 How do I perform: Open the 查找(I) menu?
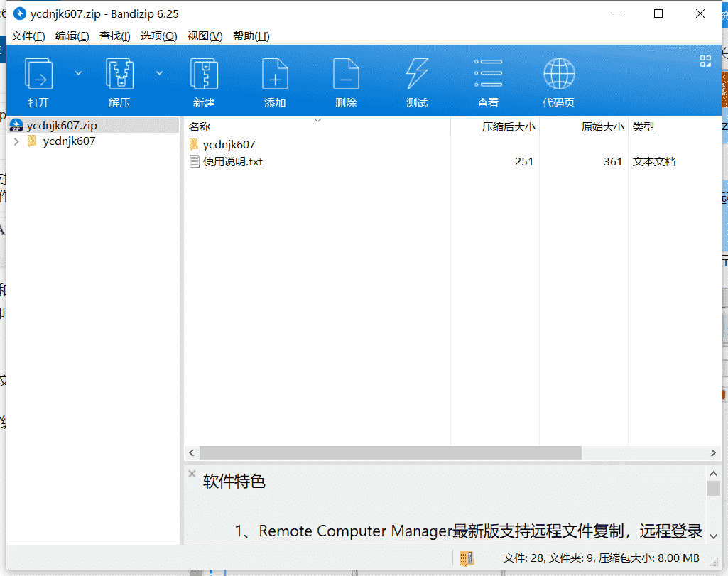[x=114, y=36]
